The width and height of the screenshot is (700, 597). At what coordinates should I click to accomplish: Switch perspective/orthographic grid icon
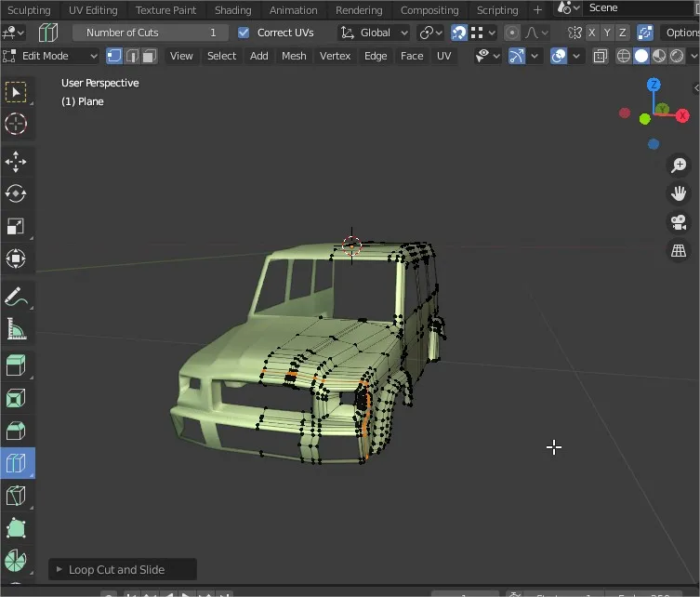pyautogui.click(x=679, y=250)
